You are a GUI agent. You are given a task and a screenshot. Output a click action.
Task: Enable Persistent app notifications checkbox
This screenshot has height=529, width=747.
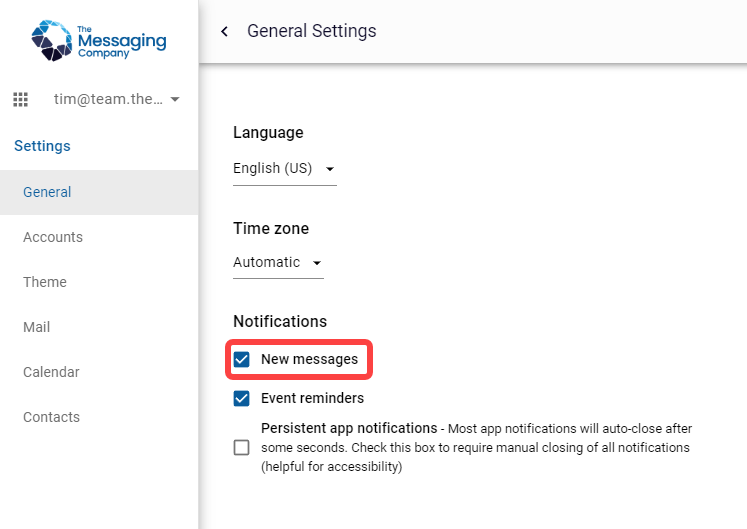point(242,448)
